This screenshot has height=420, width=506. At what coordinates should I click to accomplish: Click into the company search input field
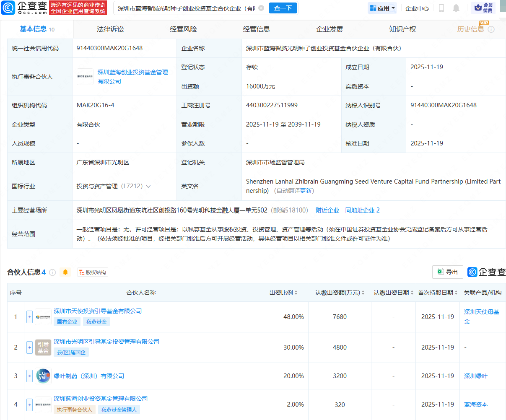(186, 8)
